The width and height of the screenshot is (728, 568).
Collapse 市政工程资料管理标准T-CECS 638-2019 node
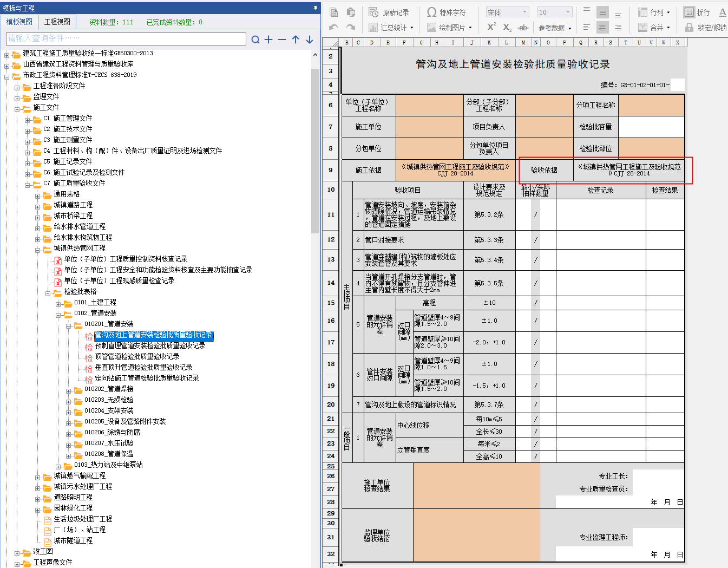(x=7, y=76)
